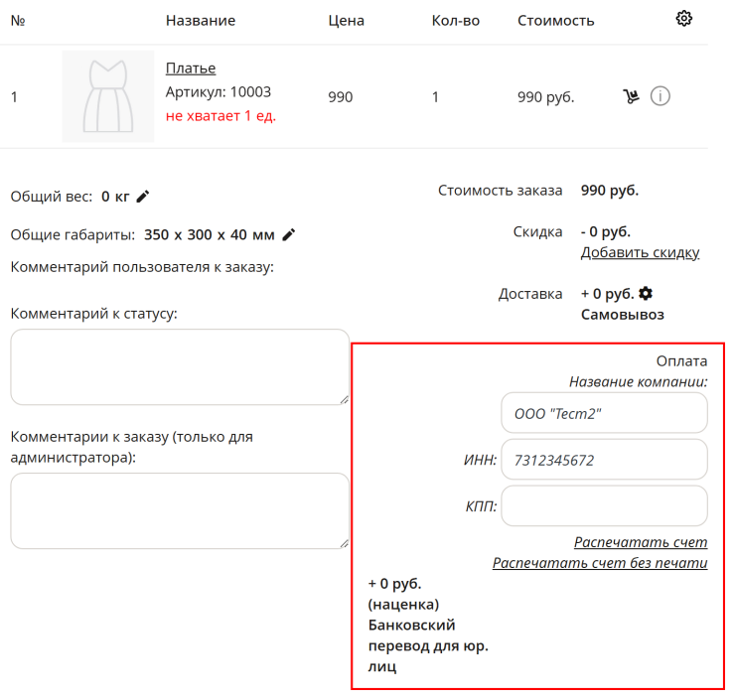
Task: Edit overall dimensions pencil icon
Action: [289, 234]
